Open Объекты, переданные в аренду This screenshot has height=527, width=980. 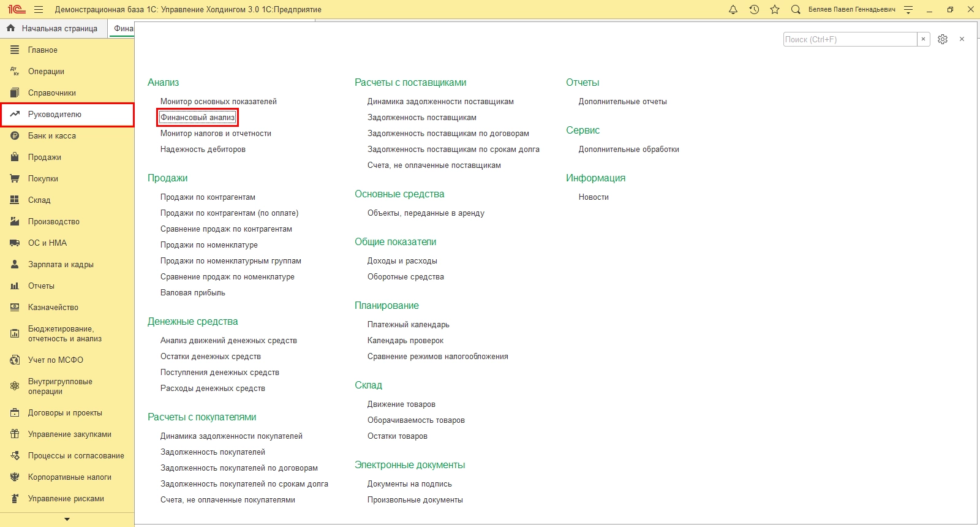pos(426,213)
